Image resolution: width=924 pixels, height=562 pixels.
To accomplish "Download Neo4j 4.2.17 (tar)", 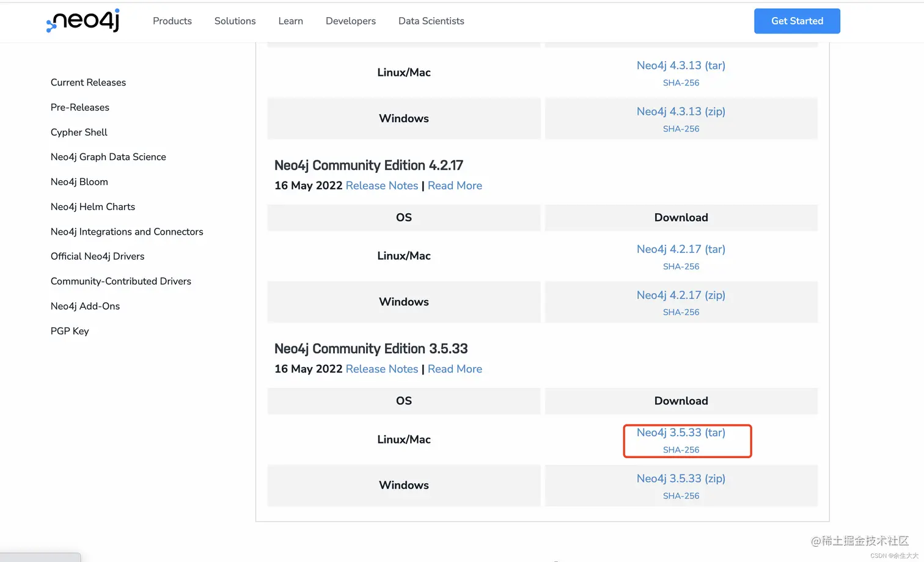I will [681, 249].
